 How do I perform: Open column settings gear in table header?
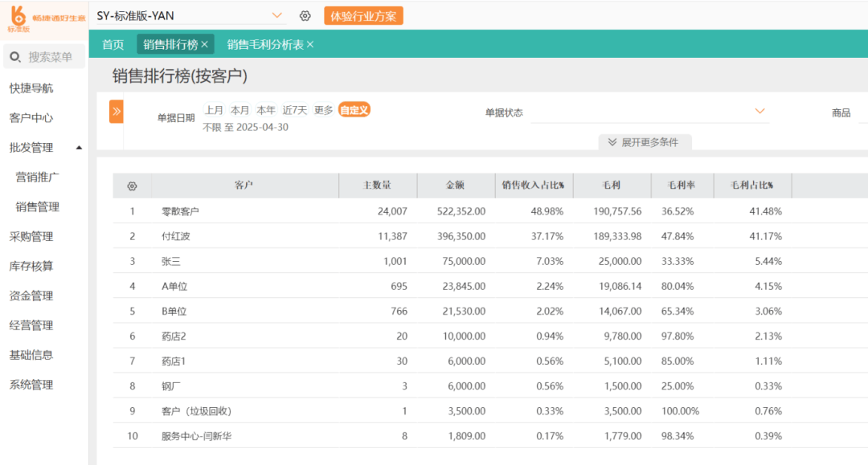click(x=131, y=185)
